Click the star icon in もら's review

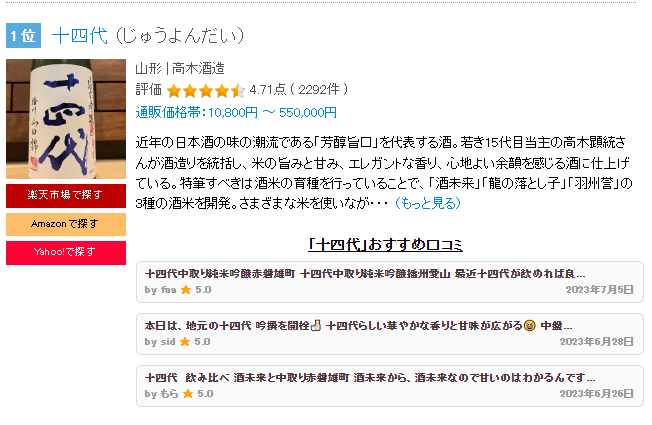point(188,394)
